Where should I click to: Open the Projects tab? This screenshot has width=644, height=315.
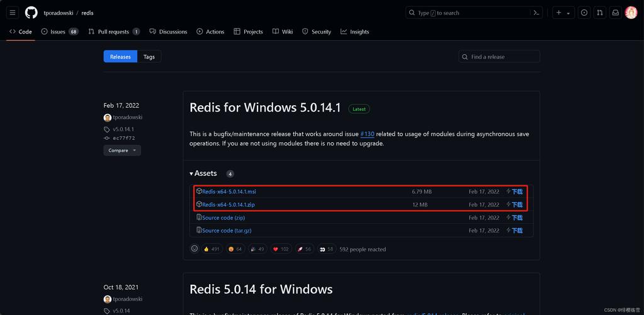[248, 31]
